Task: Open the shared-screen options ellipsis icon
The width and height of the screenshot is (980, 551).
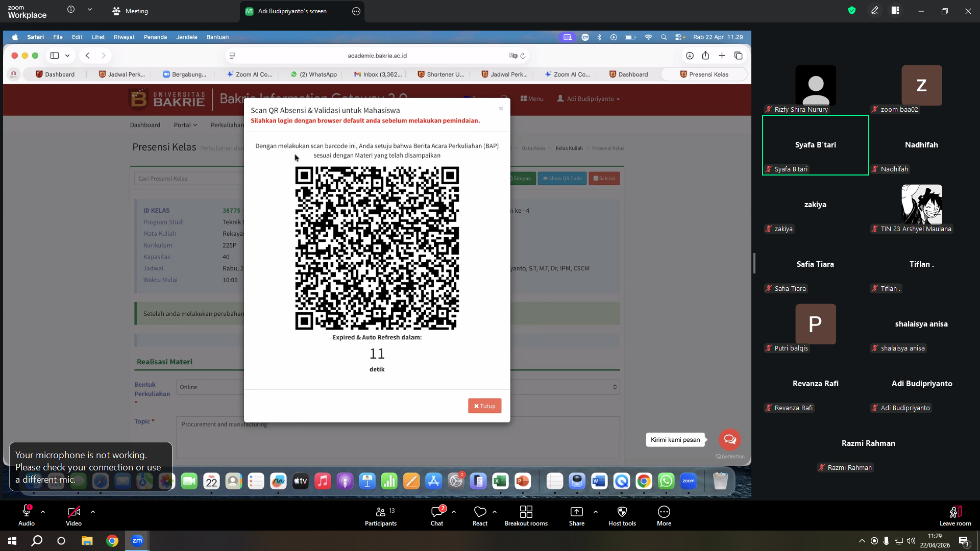Action: coord(356,11)
